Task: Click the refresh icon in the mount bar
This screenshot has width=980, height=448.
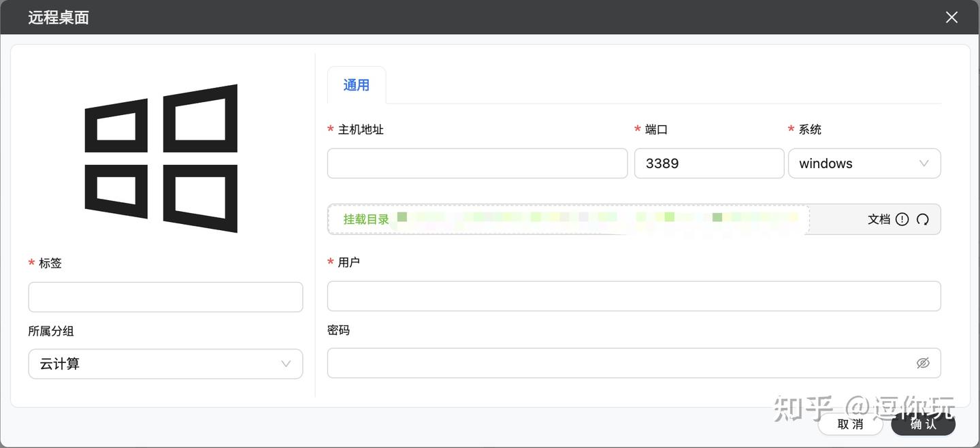Action: (x=923, y=219)
